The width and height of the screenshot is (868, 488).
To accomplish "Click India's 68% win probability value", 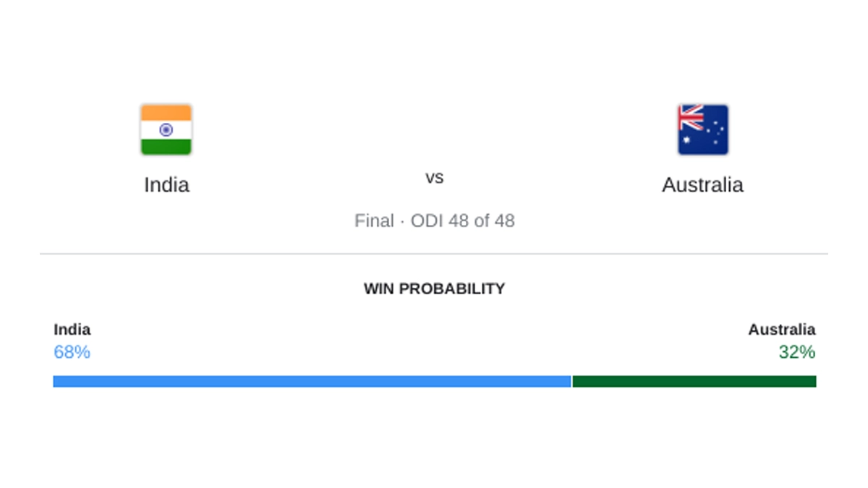I will [x=72, y=352].
